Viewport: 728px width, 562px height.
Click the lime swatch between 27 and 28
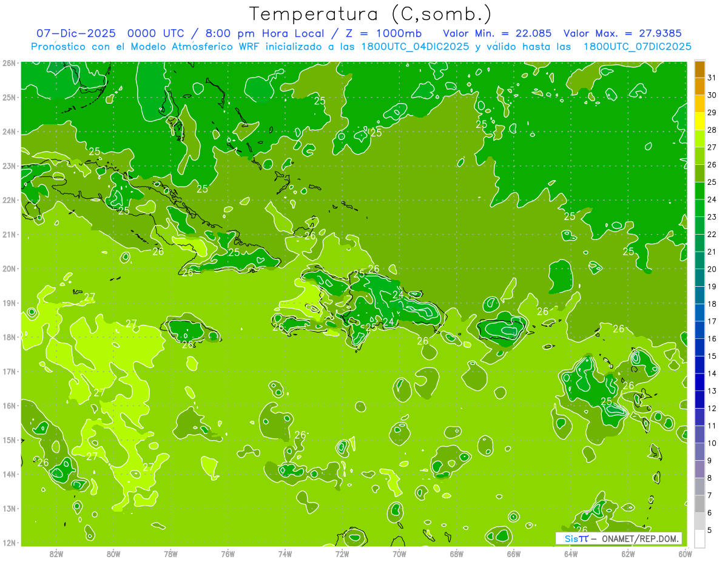point(699,139)
